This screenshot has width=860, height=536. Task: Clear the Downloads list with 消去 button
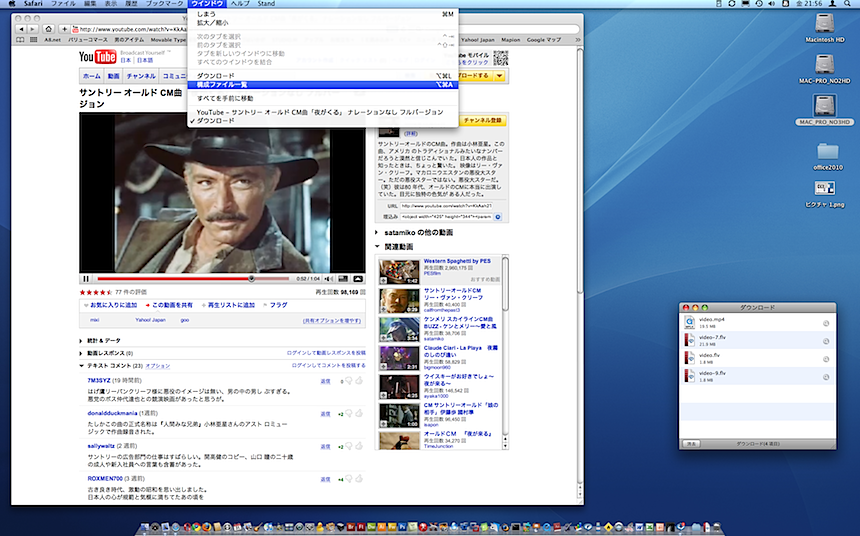click(x=692, y=443)
